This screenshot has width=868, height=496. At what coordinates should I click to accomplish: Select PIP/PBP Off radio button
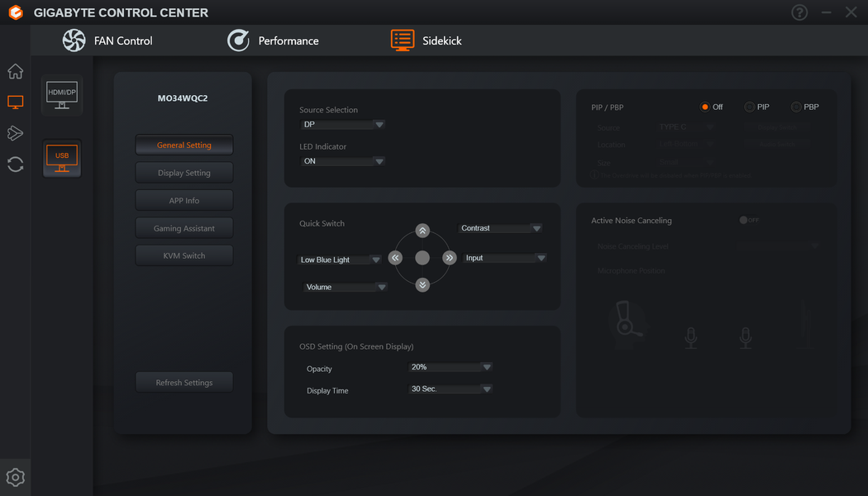[704, 107]
